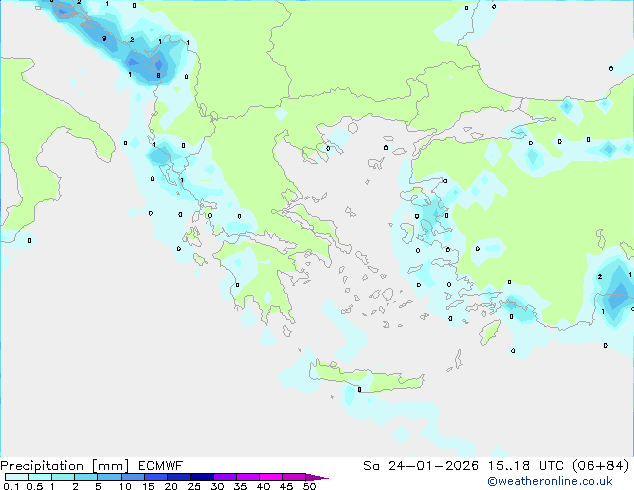The height and width of the screenshot is (490, 634).
Task: Click the legend swatch between 1 and 2
Action: pyautogui.click(x=63, y=477)
